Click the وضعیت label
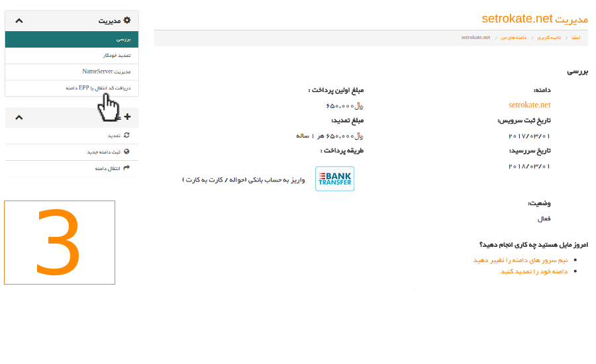Screen dimensions: 596x364 pyautogui.click(x=539, y=204)
